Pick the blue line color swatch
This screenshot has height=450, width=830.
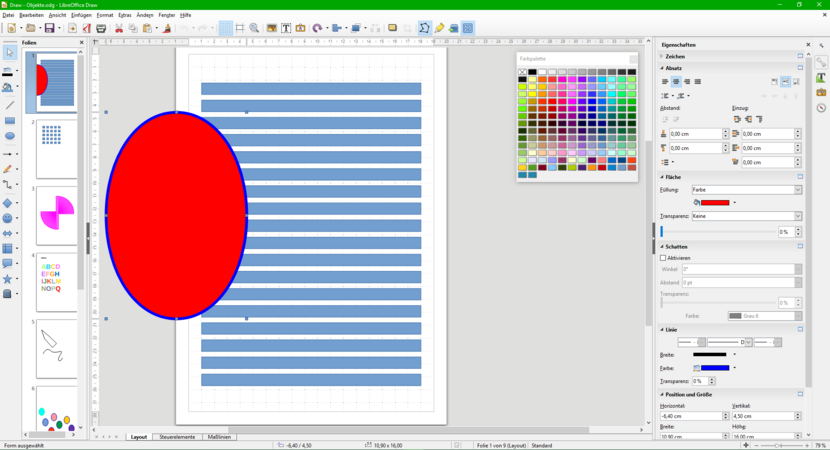pyautogui.click(x=714, y=368)
